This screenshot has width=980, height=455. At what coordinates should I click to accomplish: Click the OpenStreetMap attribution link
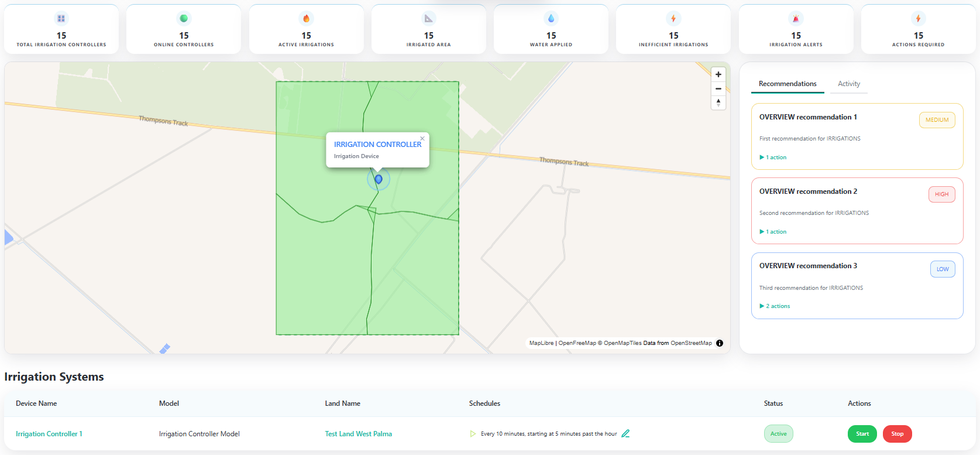click(x=691, y=343)
